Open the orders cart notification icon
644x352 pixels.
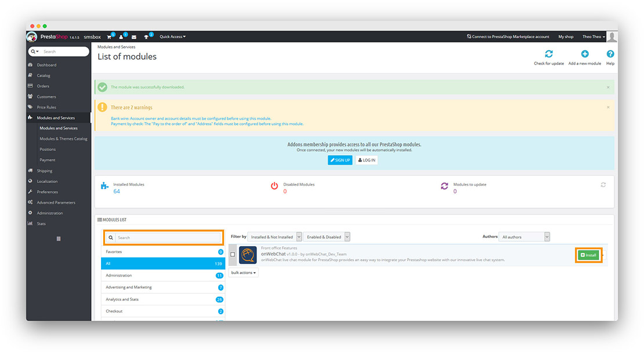pyautogui.click(x=109, y=37)
